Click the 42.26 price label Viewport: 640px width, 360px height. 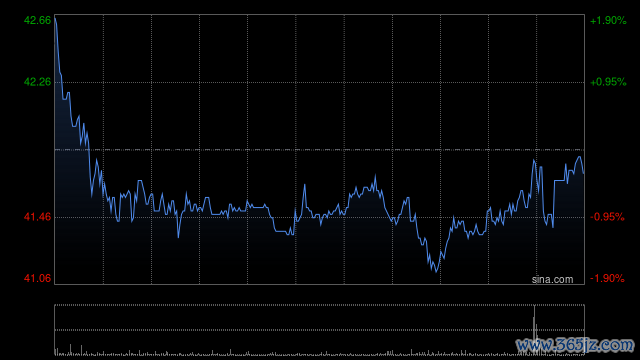pos(38,82)
